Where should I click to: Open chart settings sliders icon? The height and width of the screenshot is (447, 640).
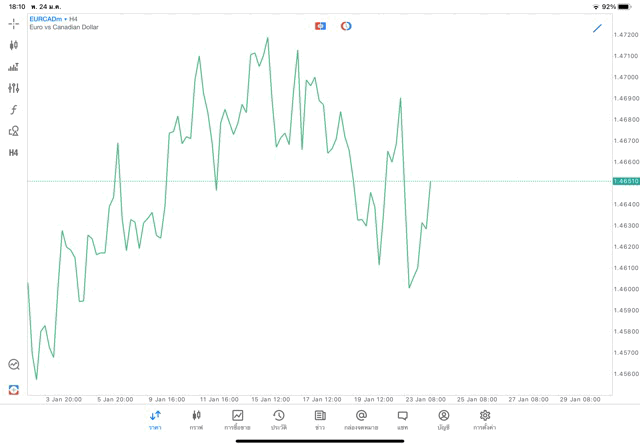13,88
